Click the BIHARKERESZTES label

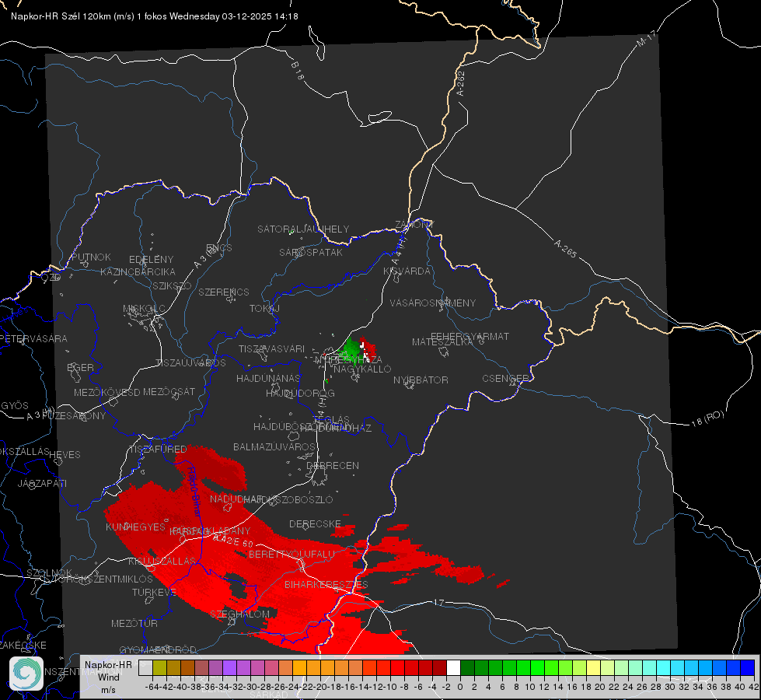click(x=326, y=584)
